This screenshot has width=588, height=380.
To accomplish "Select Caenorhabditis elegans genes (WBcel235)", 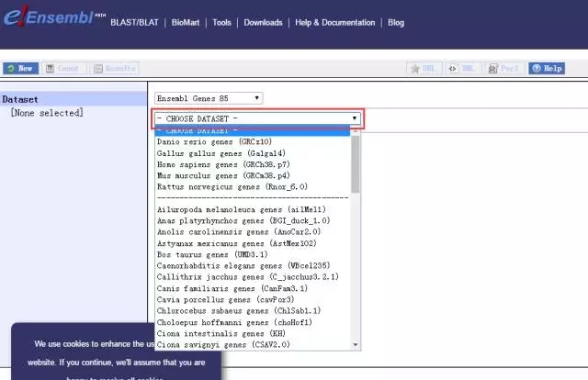I will click(x=252, y=265).
